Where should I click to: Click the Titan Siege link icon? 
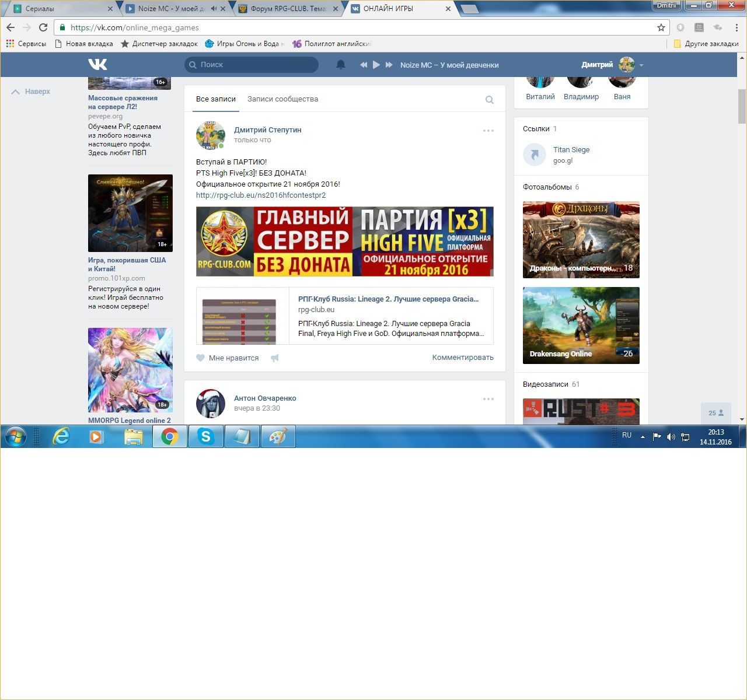pos(534,155)
